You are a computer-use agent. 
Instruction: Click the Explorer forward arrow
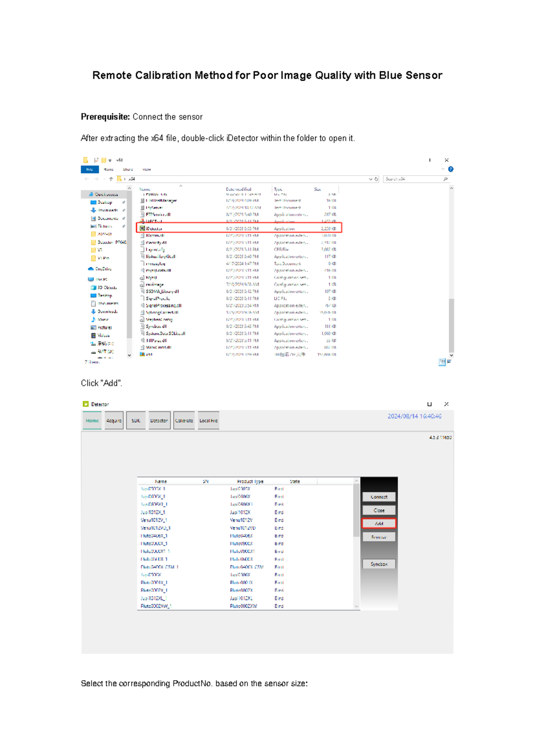[96, 179]
